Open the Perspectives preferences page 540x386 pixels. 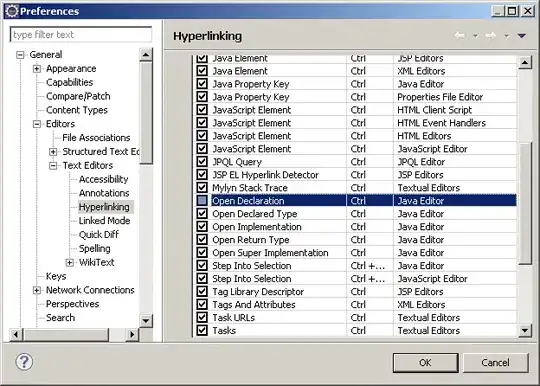pyautogui.click(x=72, y=304)
